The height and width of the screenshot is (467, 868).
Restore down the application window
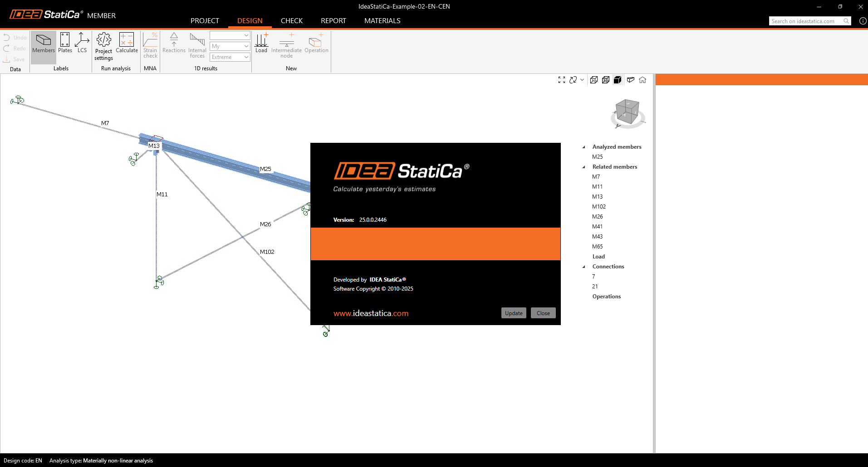pos(840,7)
